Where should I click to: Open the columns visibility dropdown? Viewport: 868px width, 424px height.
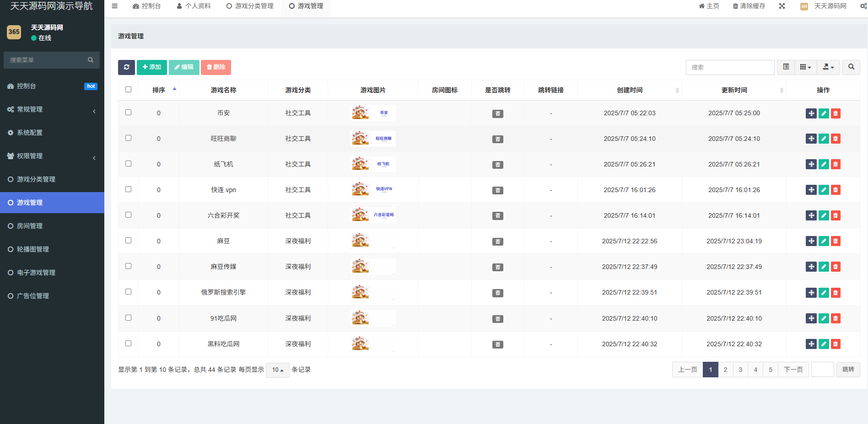(805, 67)
